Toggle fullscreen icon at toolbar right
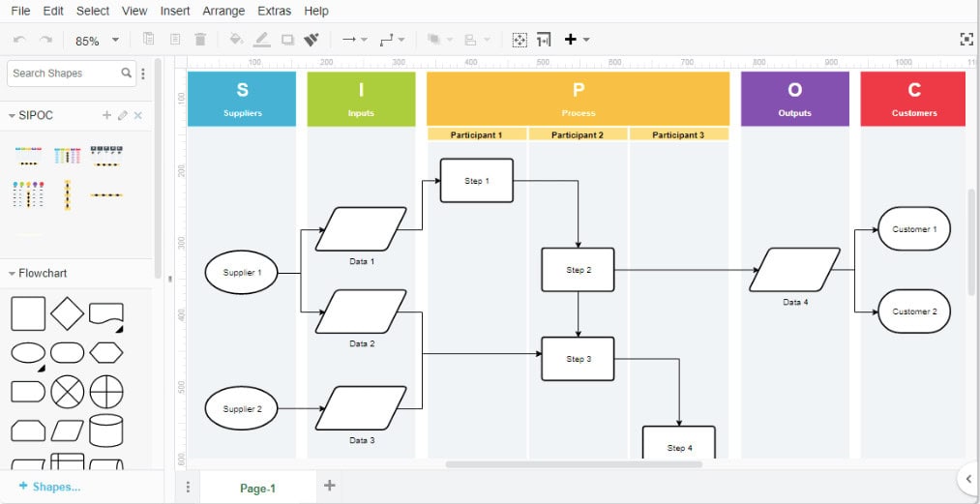 (x=966, y=40)
